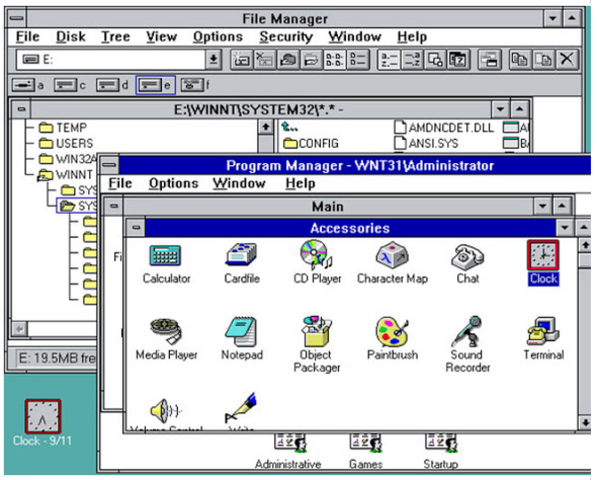Select the TEMP folder in tree
This screenshot has height=480, width=597.
point(63,128)
